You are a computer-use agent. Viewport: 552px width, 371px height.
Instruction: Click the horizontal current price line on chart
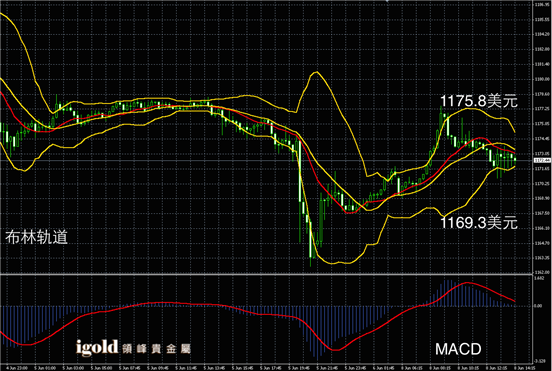pos(267,161)
